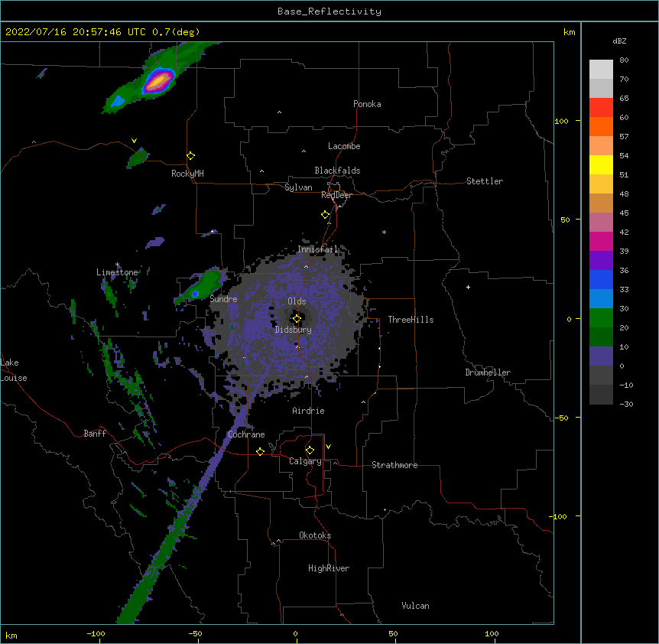
Task: Click the purple 10 dBZ legend swatch
Action: (x=601, y=356)
